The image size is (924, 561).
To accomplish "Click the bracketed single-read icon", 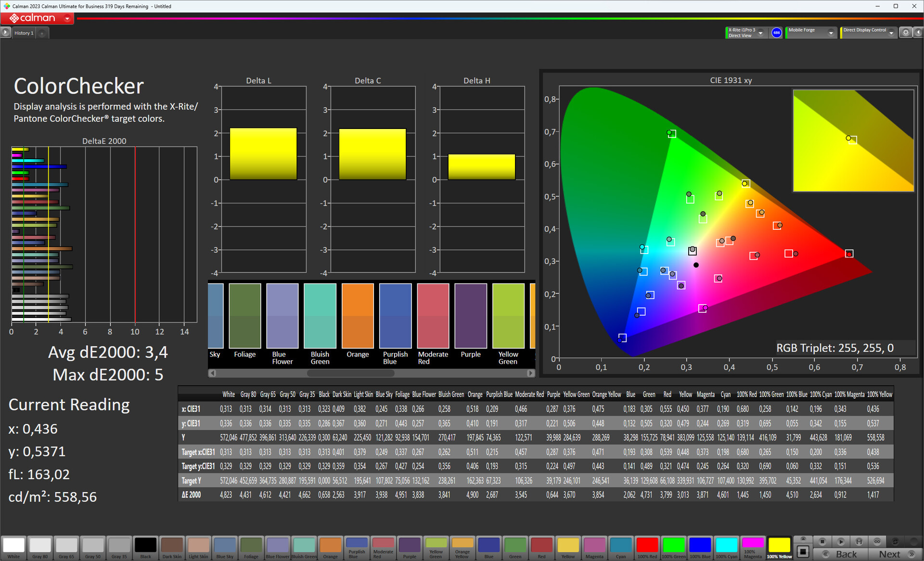I will (859, 542).
